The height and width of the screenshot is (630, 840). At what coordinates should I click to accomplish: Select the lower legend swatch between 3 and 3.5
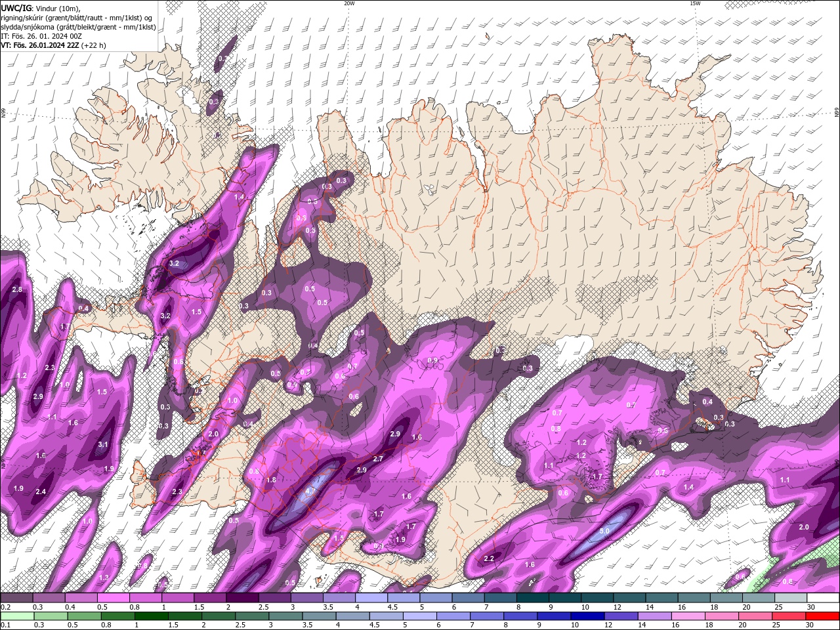(x=286, y=616)
